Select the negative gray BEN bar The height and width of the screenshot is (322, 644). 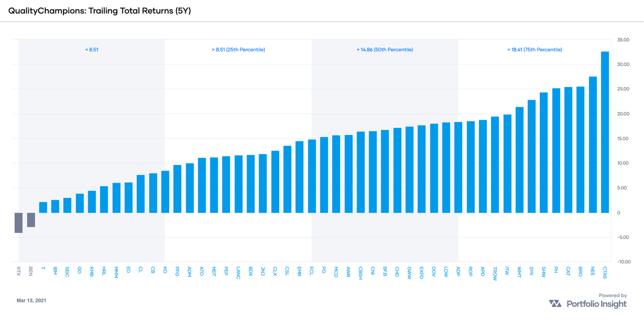31,220
